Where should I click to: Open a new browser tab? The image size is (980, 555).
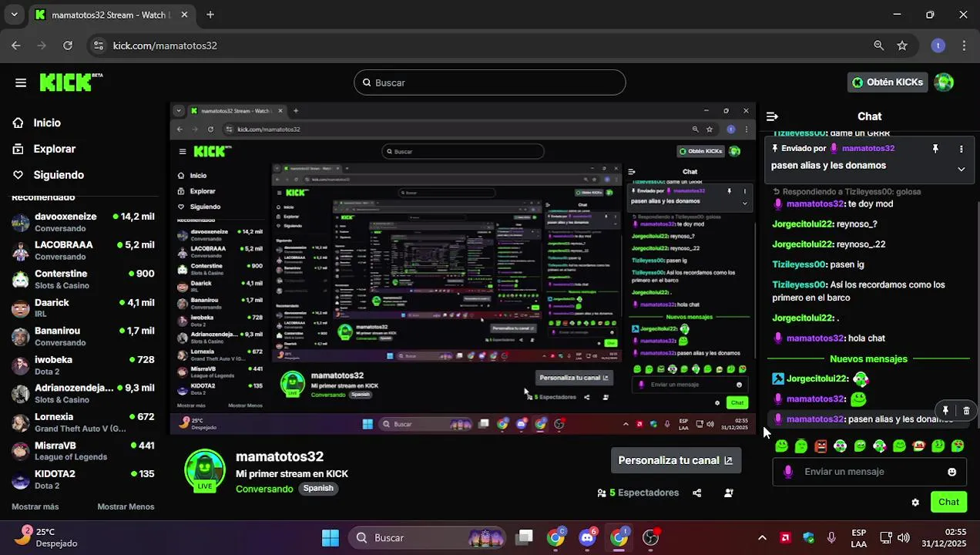(210, 15)
